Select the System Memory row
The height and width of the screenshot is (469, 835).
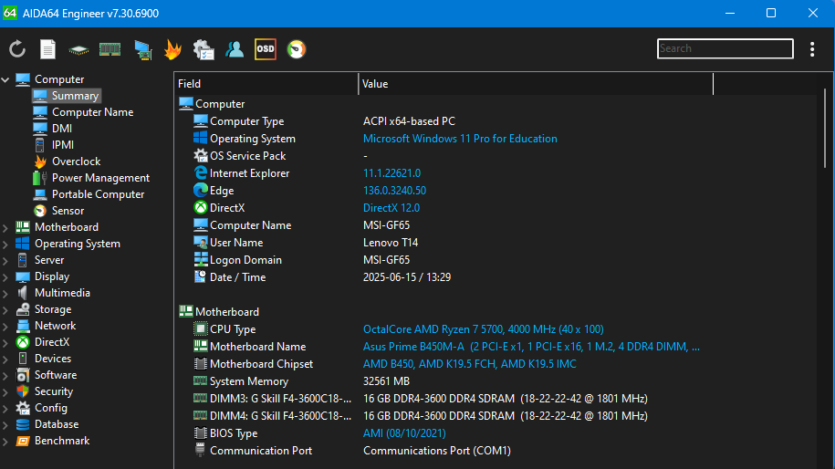495,381
